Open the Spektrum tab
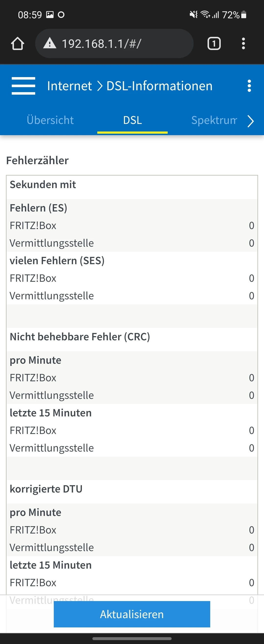Screen dimensions: 264x644 click(x=214, y=120)
